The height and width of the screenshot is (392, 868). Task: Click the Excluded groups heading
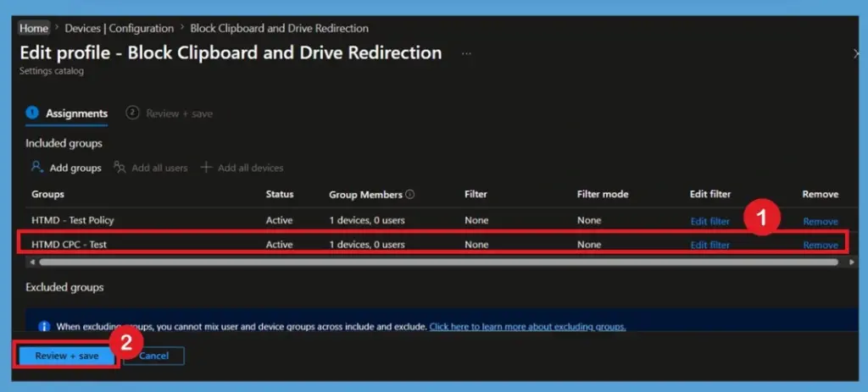tap(64, 288)
